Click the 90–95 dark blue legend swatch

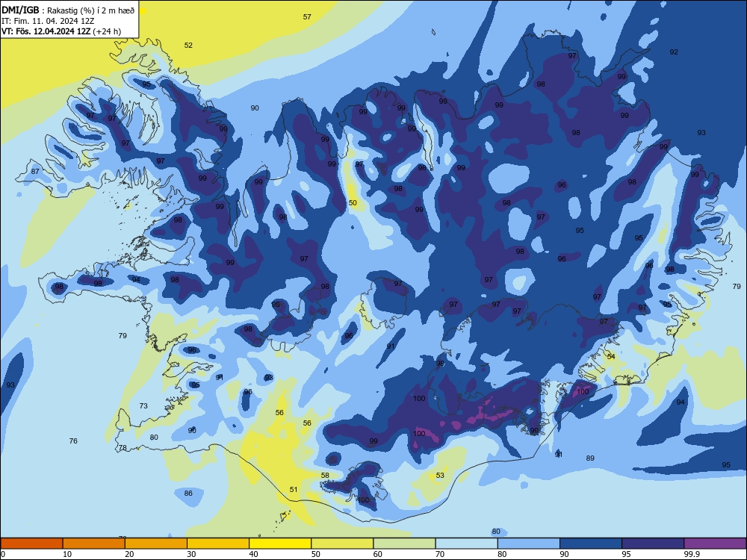(591, 544)
